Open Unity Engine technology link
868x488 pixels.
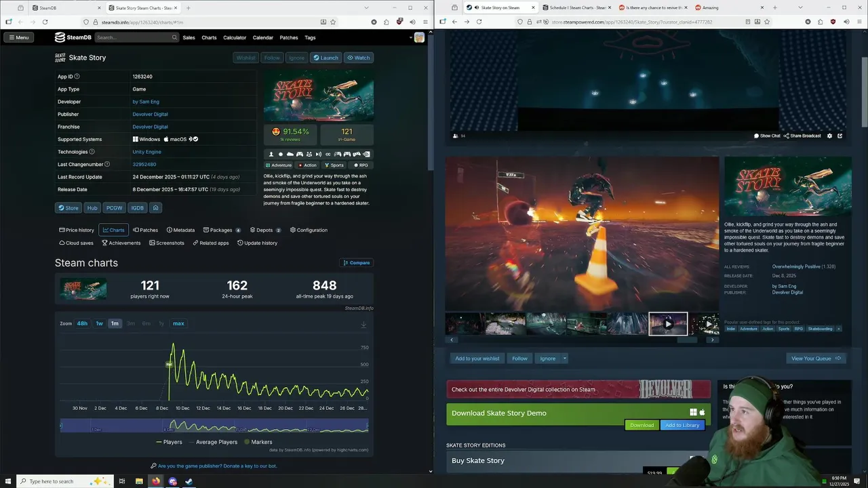(147, 152)
